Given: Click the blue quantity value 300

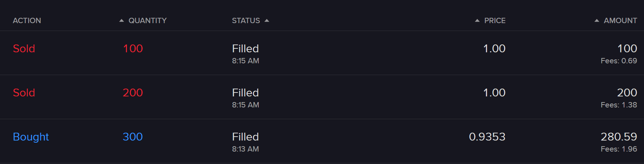Looking at the screenshot, I should click(x=133, y=137).
